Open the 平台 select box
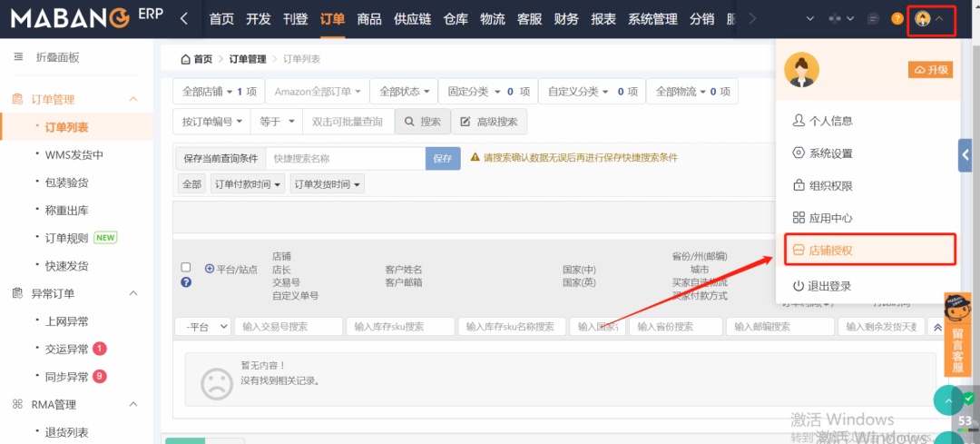This screenshot has height=444, width=980. coord(202,327)
